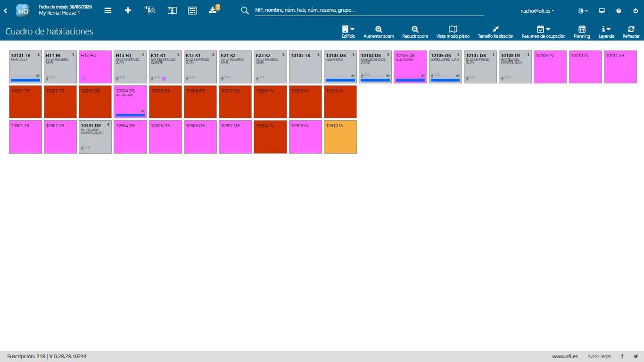Visit the www.ofi.es link
Viewport: 644px width, 362px height.
coord(564,356)
